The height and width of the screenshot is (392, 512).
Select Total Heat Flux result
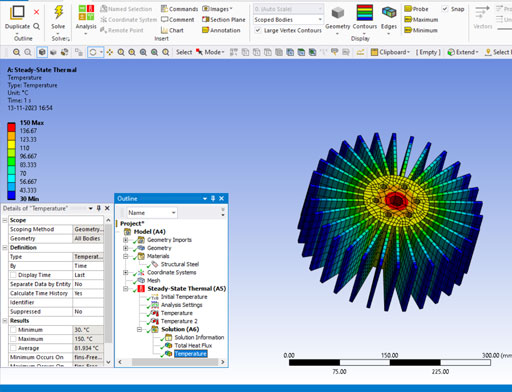point(193,346)
